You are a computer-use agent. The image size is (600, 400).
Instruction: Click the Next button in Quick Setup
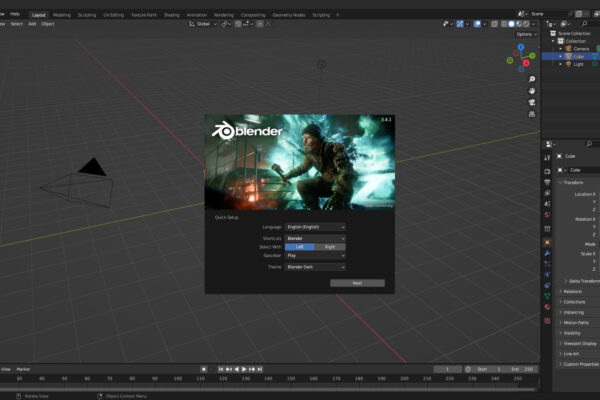pyautogui.click(x=357, y=283)
